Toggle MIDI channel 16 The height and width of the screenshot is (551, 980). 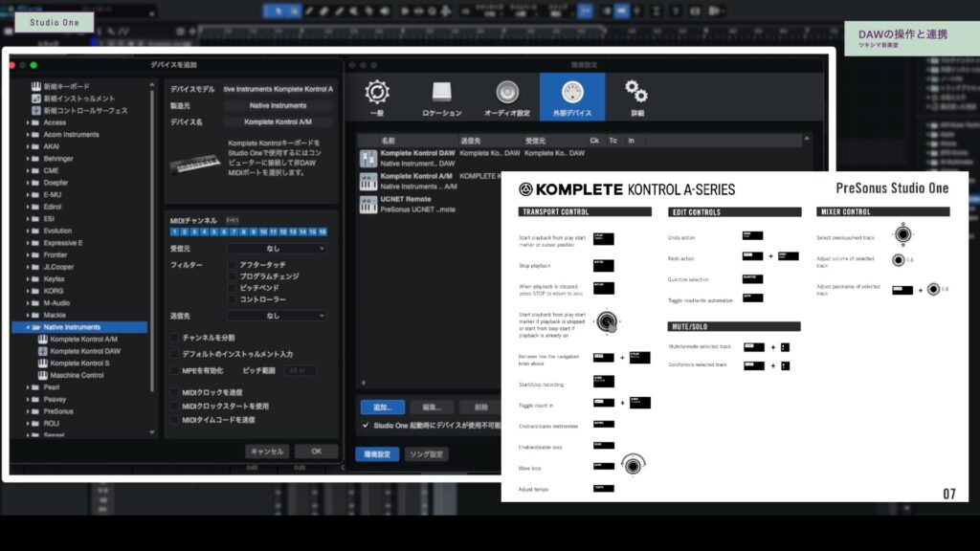[323, 231]
